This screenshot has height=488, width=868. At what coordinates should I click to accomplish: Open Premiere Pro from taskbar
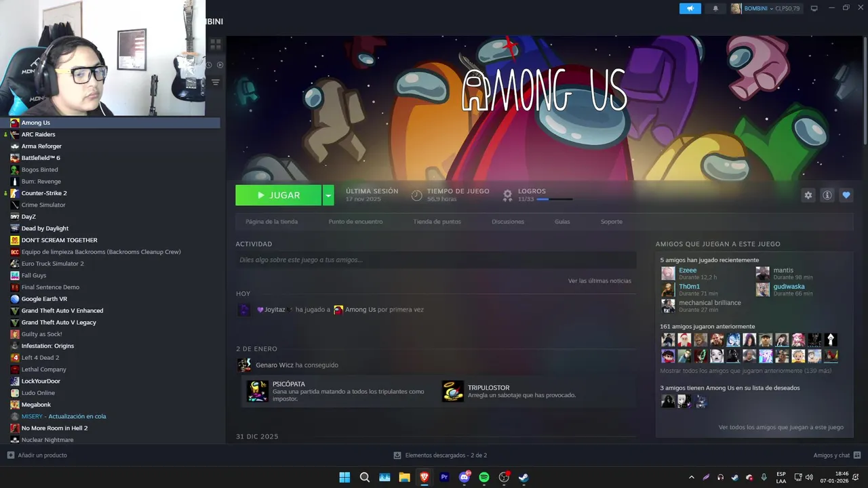(x=444, y=477)
